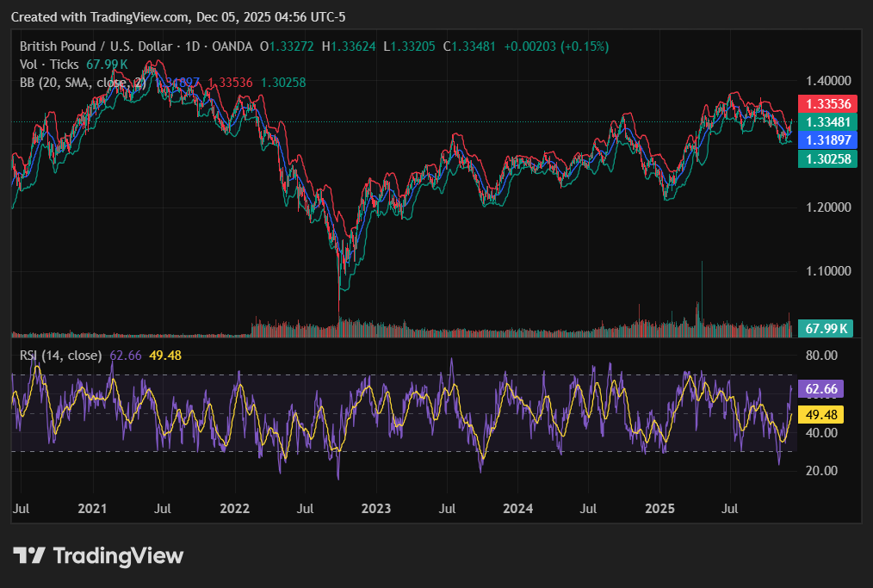
Task: Open the Vol · Ticks indicator legend
Action: [49, 65]
